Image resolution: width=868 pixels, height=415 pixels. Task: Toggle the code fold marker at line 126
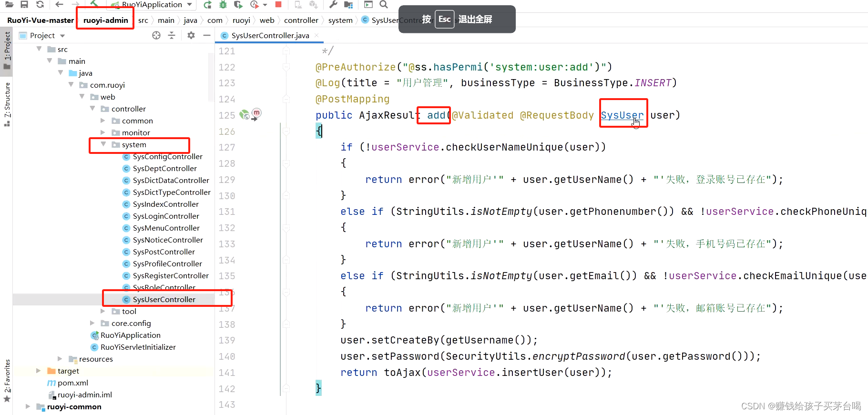[286, 131]
